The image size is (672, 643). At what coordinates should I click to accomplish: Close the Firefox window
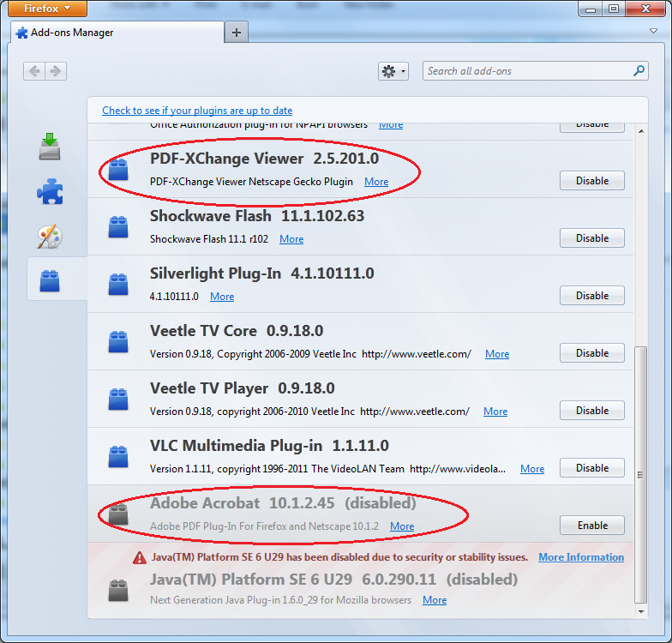click(x=645, y=9)
